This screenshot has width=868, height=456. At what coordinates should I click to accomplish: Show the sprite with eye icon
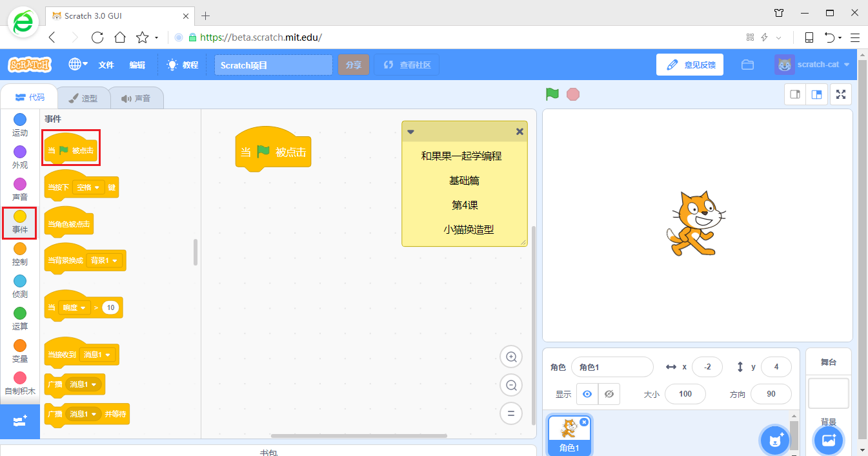point(587,394)
